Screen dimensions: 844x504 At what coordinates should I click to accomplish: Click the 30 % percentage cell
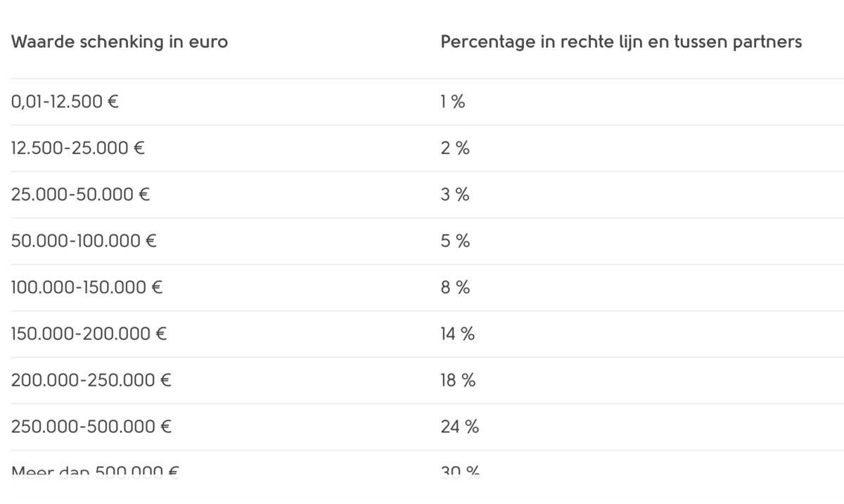point(460,471)
